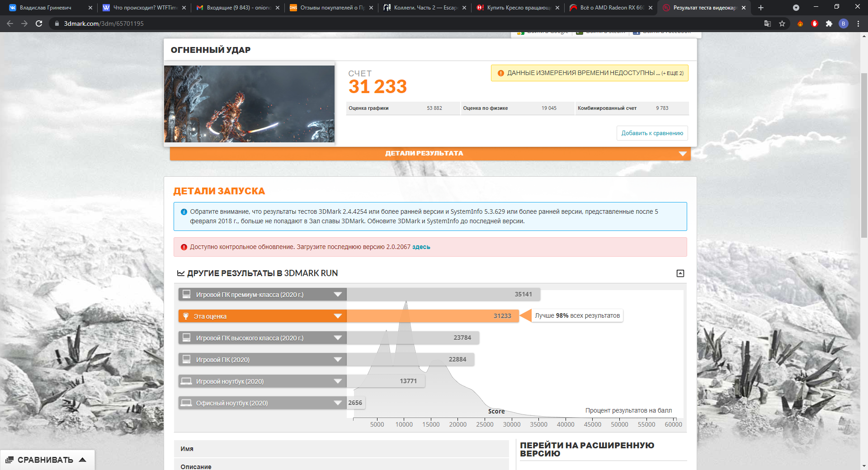
Task: Open the browser profile avatar
Action: click(844, 23)
